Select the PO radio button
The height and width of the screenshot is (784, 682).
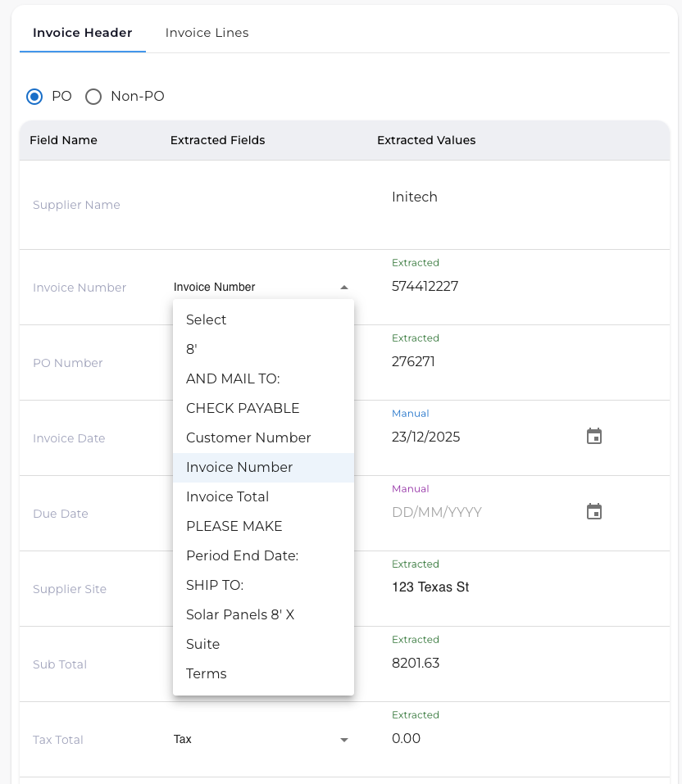[x=34, y=97]
